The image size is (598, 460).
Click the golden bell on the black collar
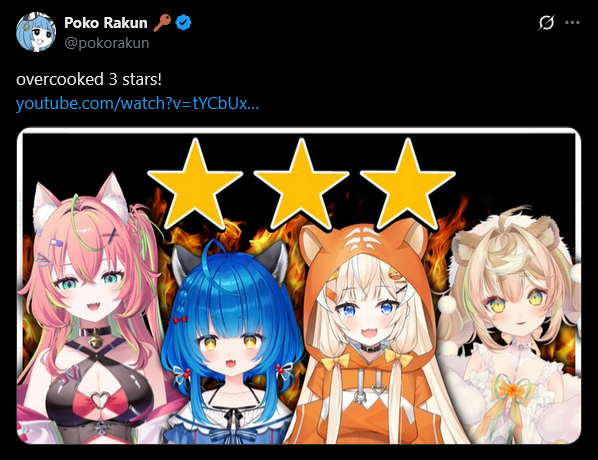tap(95, 341)
